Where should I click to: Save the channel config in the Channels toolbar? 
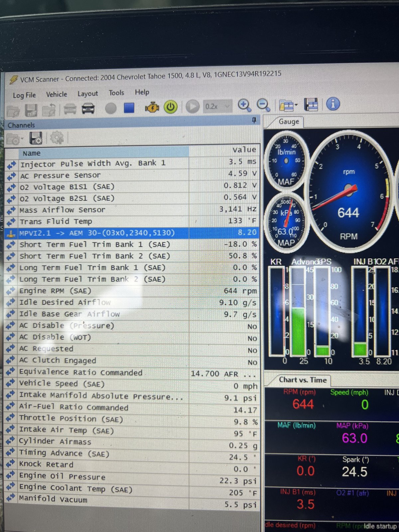tap(36, 138)
